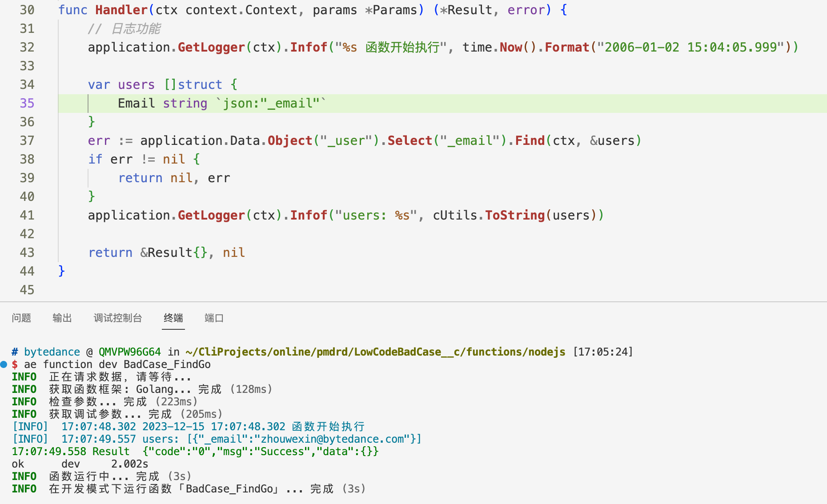Select the 终端 tab
Screen dimensions: 827x504
coord(173,318)
